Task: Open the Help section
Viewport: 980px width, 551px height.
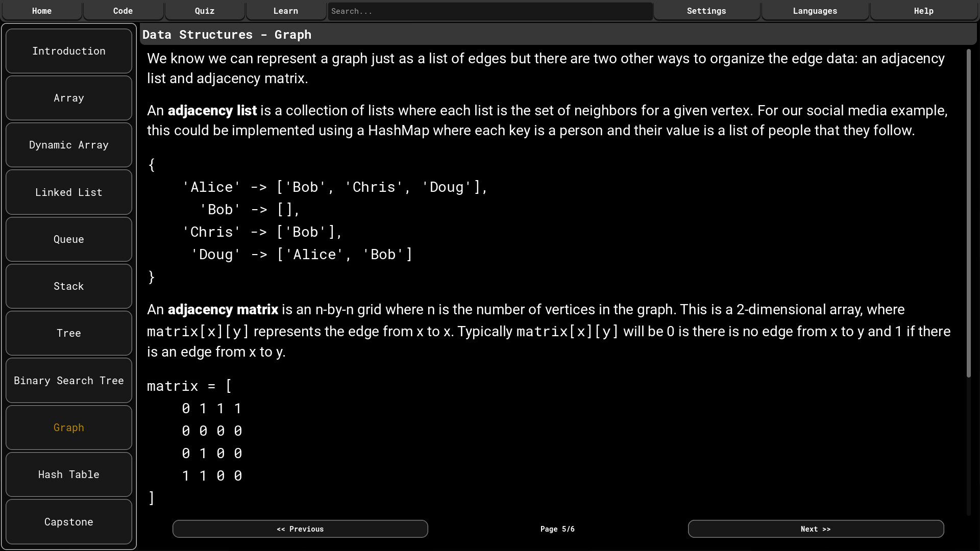Action: click(x=923, y=11)
